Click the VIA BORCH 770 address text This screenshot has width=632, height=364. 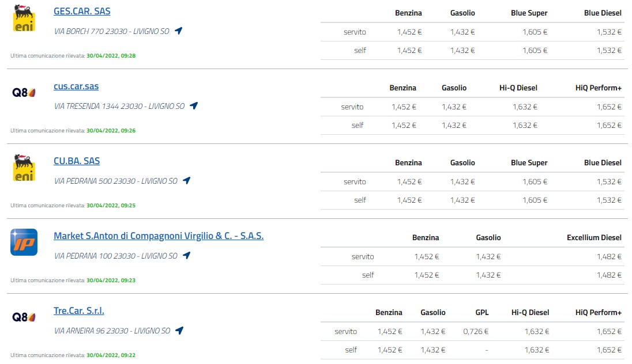tap(112, 31)
